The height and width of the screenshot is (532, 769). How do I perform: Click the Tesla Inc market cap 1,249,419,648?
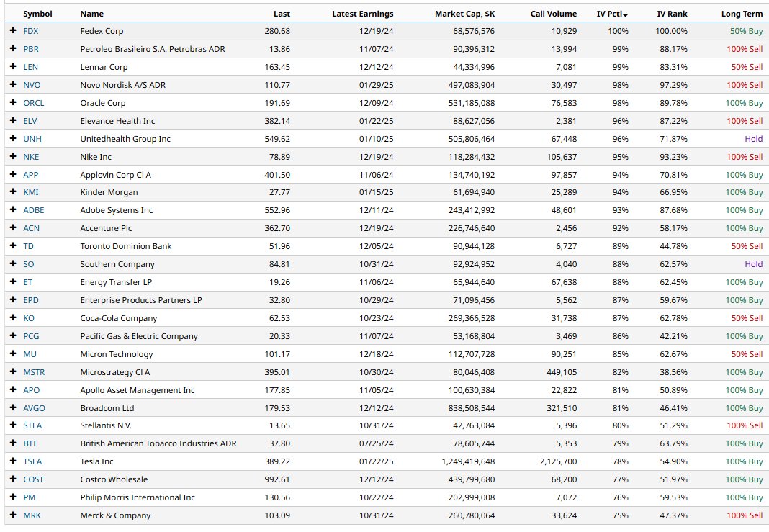pyautogui.click(x=468, y=461)
